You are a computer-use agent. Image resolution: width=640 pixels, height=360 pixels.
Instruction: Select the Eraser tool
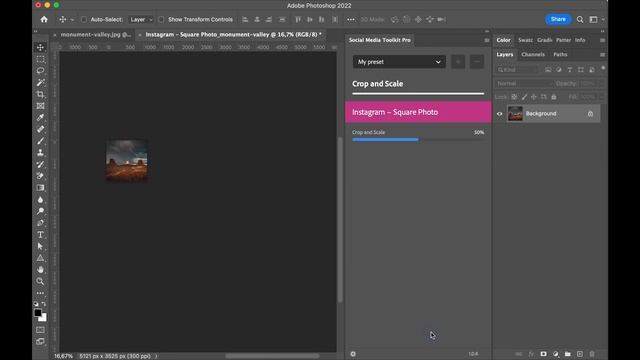tap(40, 176)
